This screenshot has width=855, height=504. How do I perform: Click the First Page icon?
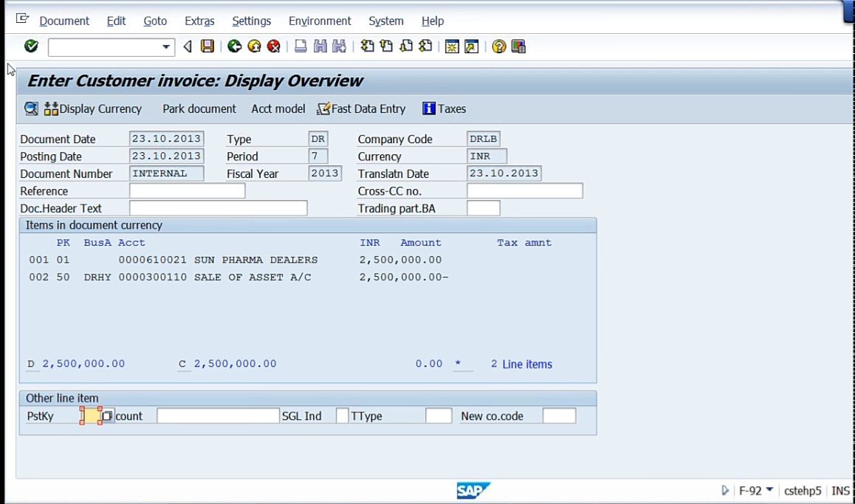point(367,46)
